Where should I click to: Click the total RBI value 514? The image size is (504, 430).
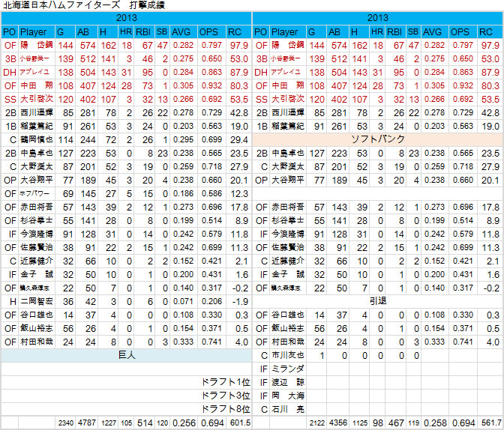145,423
